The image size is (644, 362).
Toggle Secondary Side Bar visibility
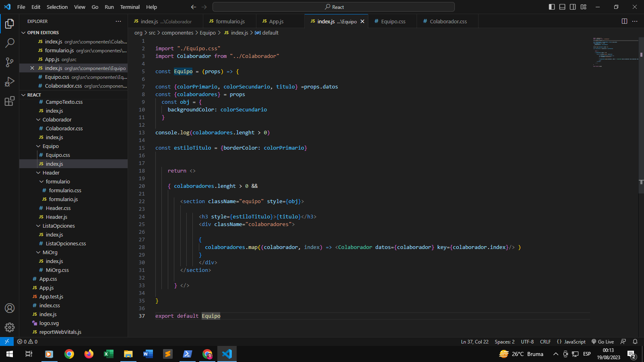coord(573,7)
